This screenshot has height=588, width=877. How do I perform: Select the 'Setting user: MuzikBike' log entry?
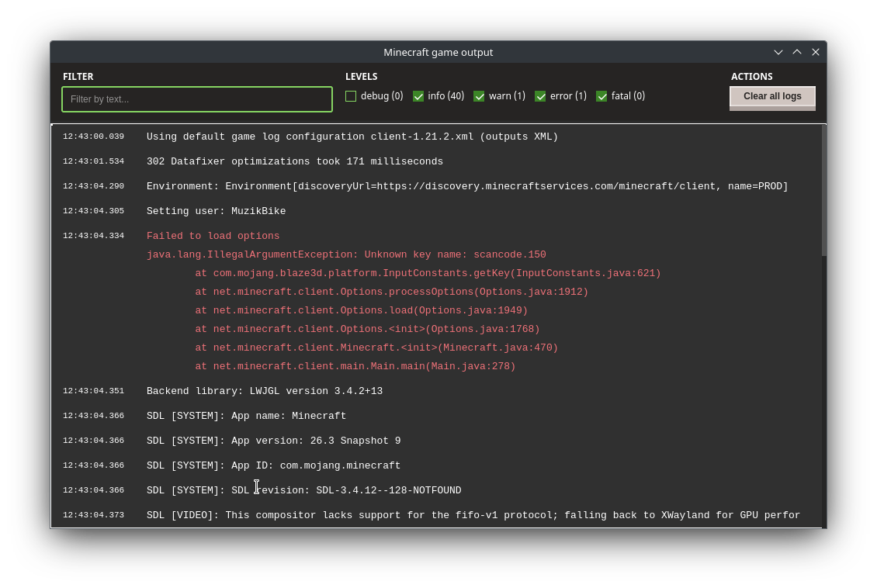point(216,211)
